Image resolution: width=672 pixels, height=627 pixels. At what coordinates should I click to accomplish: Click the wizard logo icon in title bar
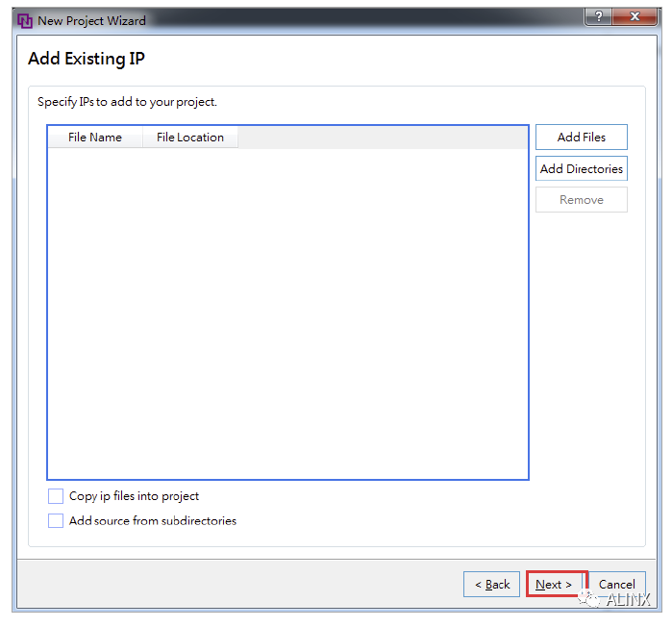25,20
